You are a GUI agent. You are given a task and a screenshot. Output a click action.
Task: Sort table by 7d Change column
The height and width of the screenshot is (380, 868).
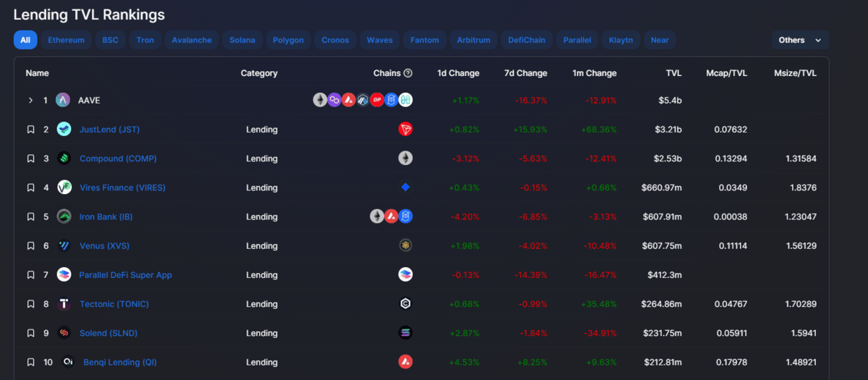coord(526,73)
